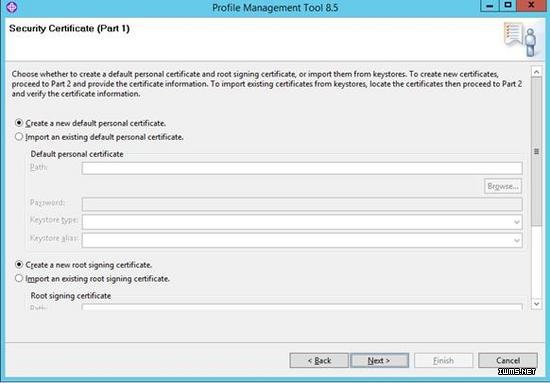Maximize the Profile Management Tool window
The width and height of the screenshot is (550, 383).
click(508, 6)
